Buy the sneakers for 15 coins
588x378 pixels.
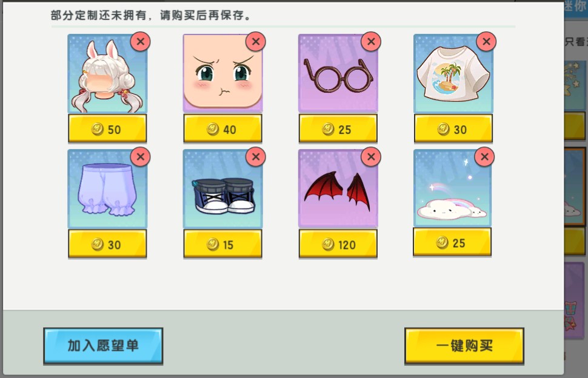(x=222, y=244)
